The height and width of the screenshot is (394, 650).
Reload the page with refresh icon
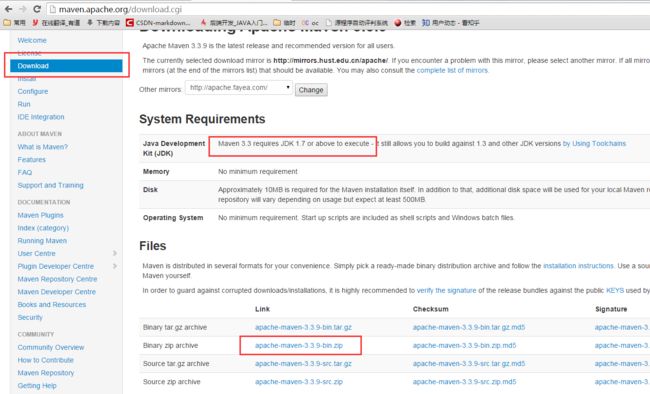click(37, 9)
